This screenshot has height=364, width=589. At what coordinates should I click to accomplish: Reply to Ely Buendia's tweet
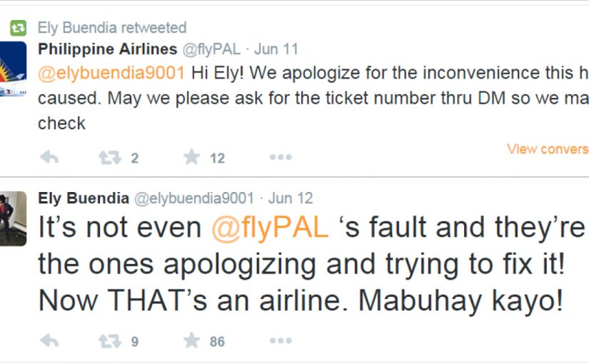tap(49, 341)
